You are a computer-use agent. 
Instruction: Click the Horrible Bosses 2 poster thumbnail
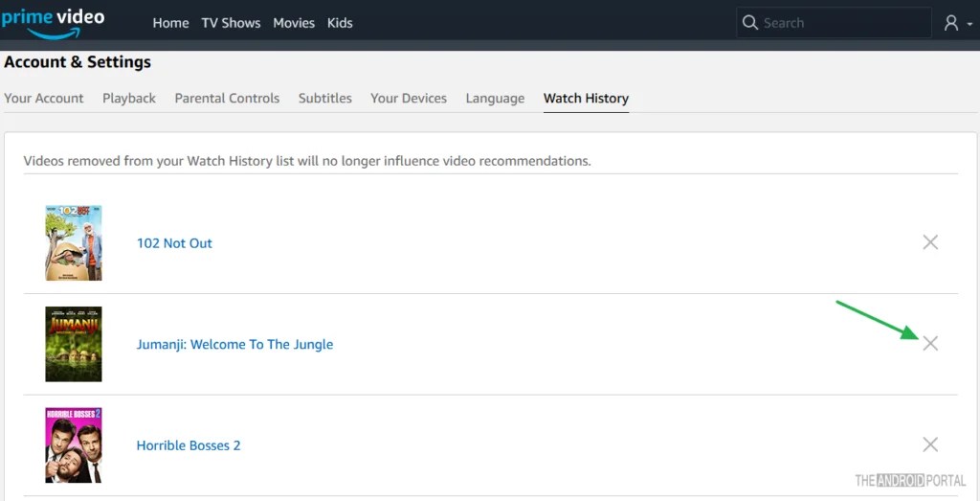coord(74,445)
